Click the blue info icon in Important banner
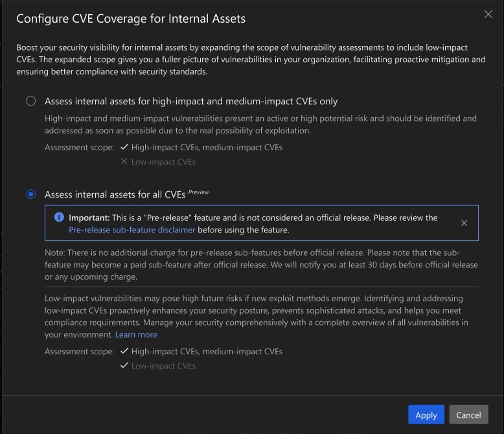This screenshot has width=504, height=434. point(59,218)
